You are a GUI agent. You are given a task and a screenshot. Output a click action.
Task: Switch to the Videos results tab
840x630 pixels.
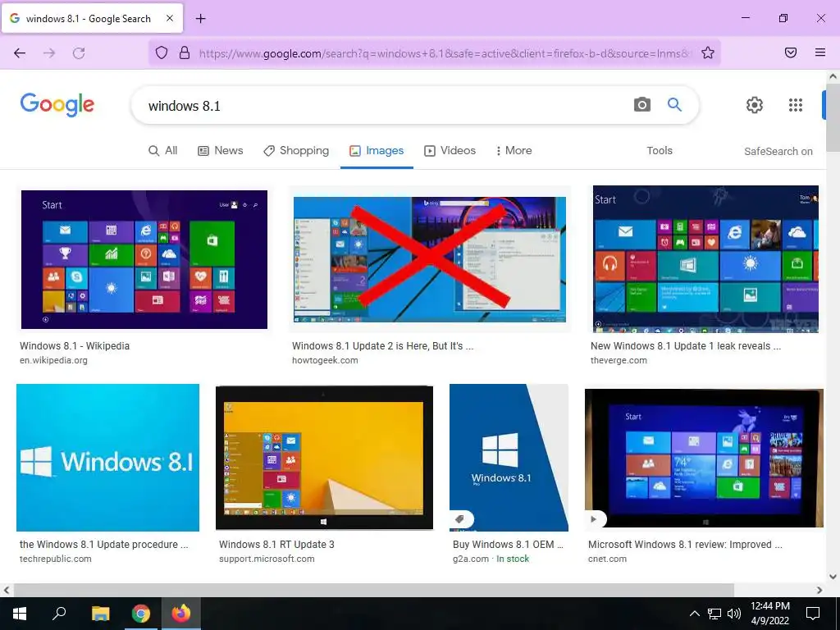tap(450, 151)
